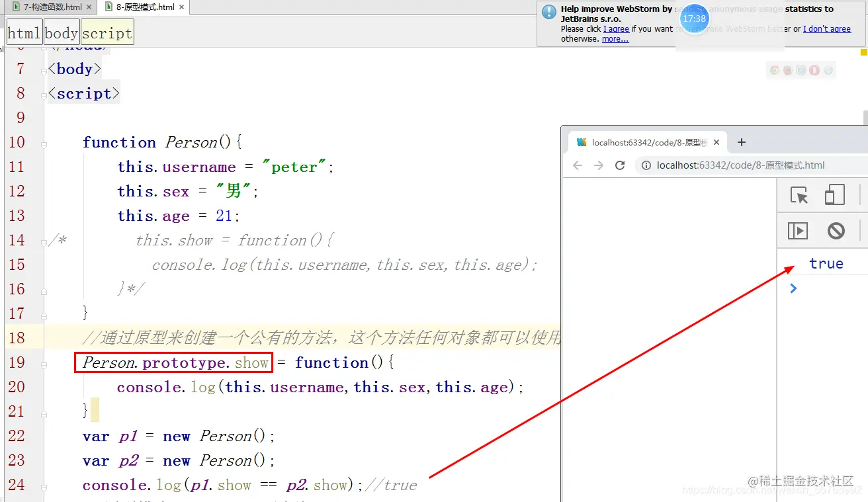The height and width of the screenshot is (502, 868).
Task: Click the notification info balloon icon
Action: pos(548,12)
